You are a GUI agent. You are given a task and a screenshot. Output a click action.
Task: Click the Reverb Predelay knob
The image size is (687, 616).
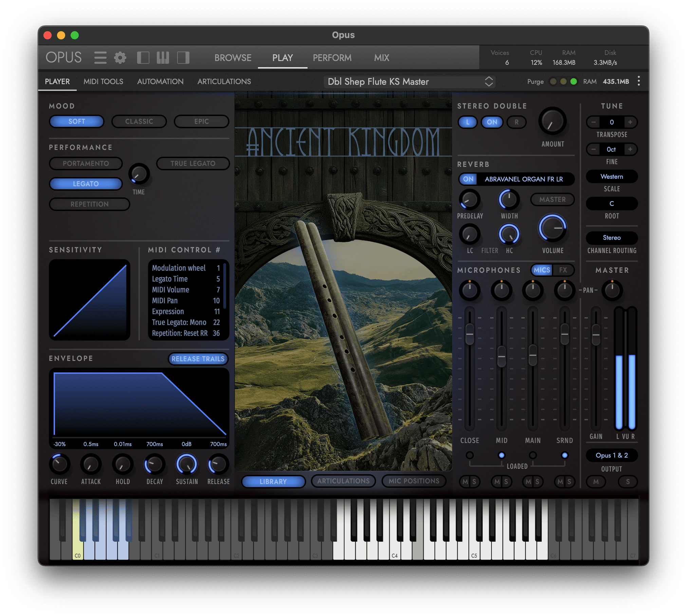pos(470,199)
